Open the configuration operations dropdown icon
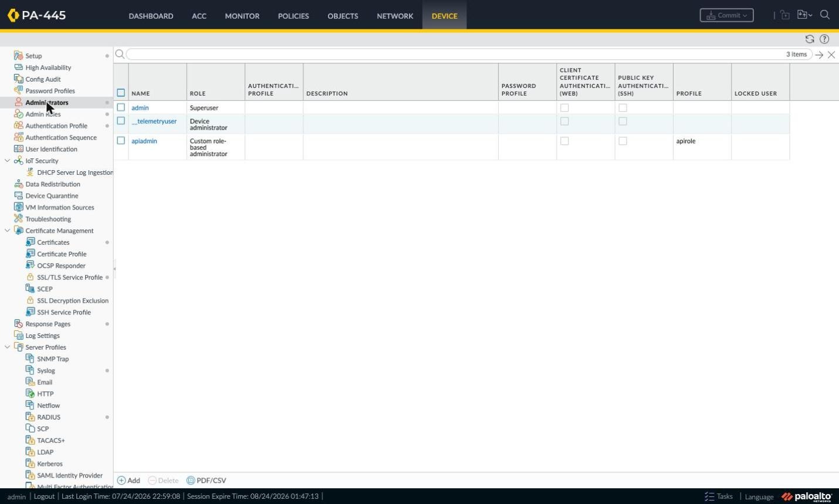This screenshot has height=504, width=839. coord(804,15)
